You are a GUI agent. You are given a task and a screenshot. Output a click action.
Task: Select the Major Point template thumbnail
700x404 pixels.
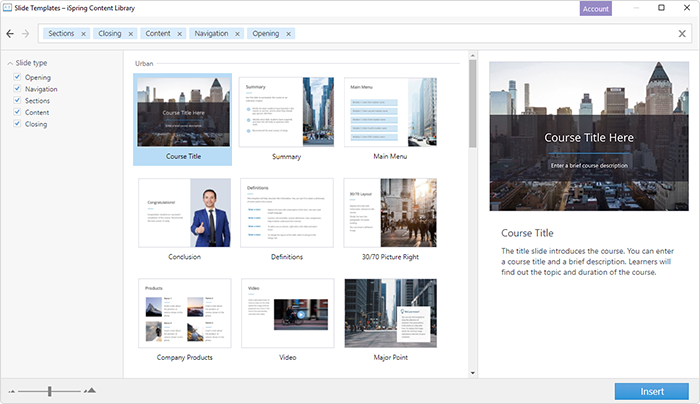pos(391,313)
